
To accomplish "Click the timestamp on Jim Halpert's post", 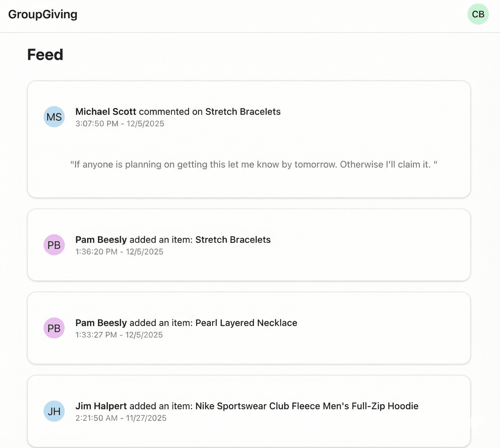I will coord(121,418).
